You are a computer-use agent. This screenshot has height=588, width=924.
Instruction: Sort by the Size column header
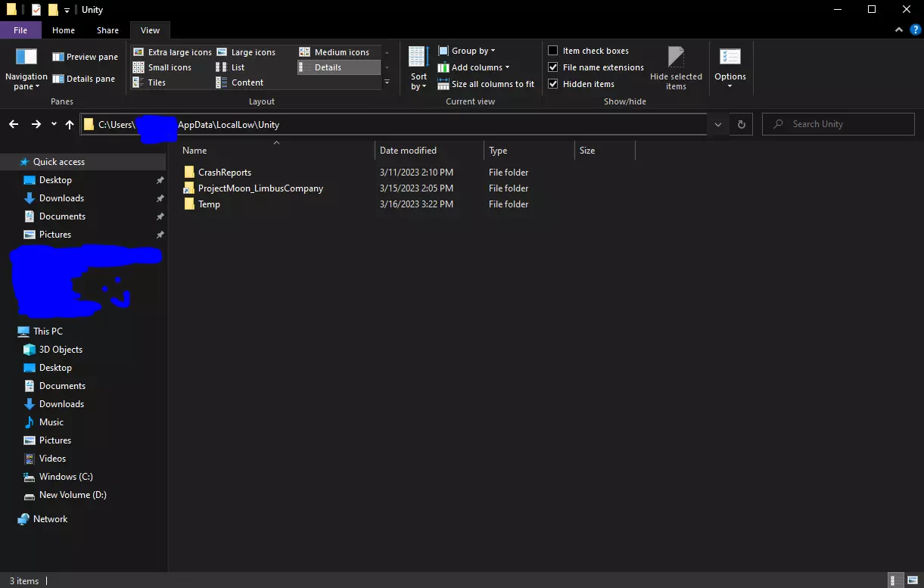click(x=605, y=151)
